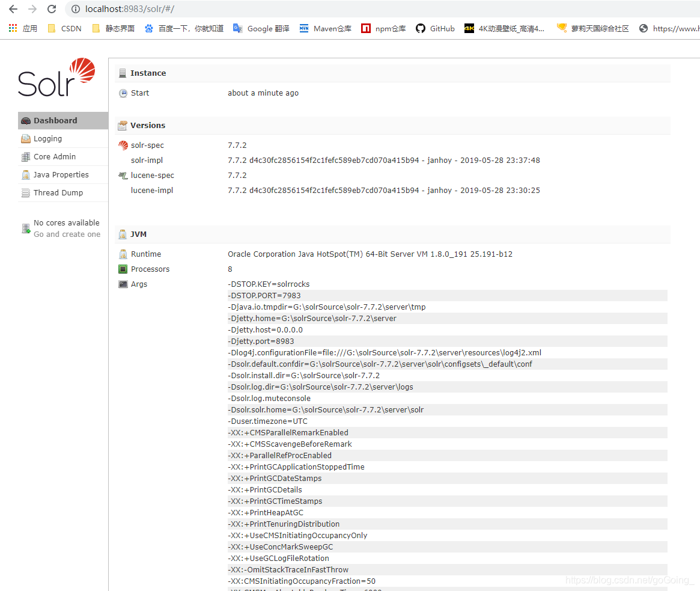The image size is (700, 591).
Task: Open the https://www bookmark with the globe icon
Action: (669, 29)
